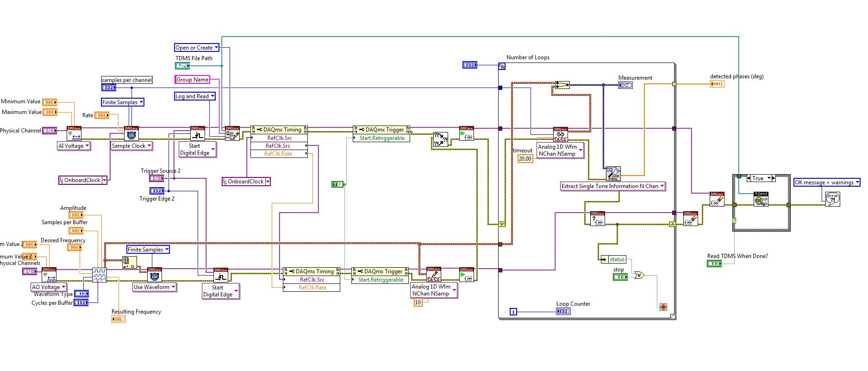Click the Basic Function Generator node
Screen dimensions: 868x371
pyautogui.click(x=99, y=275)
